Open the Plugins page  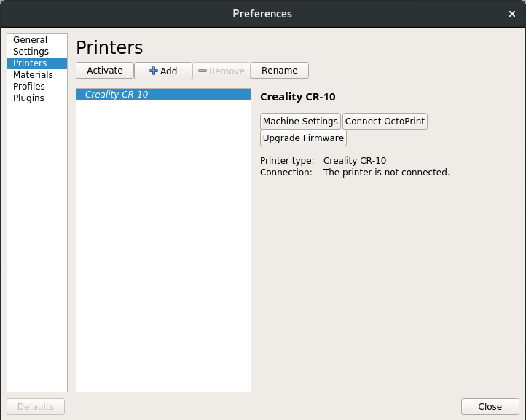coord(37,98)
